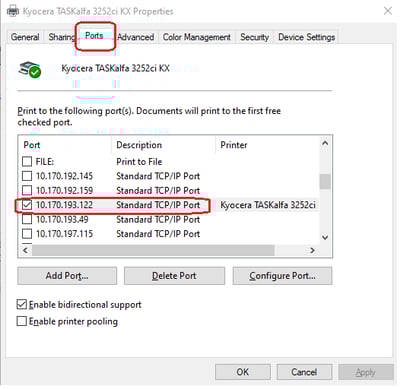Check the 10.170.193.49 port checkbox
This screenshot has height=389, width=400.
(x=27, y=219)
